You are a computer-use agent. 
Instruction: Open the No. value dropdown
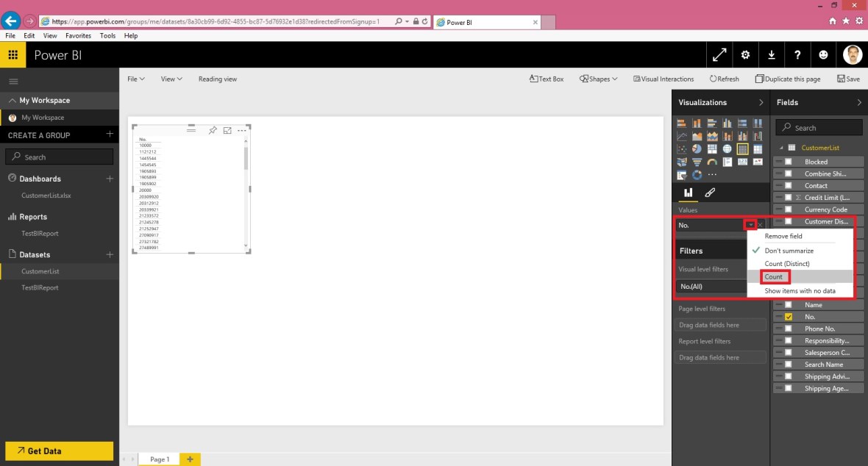pyautogui.click(x=752, y=225)
